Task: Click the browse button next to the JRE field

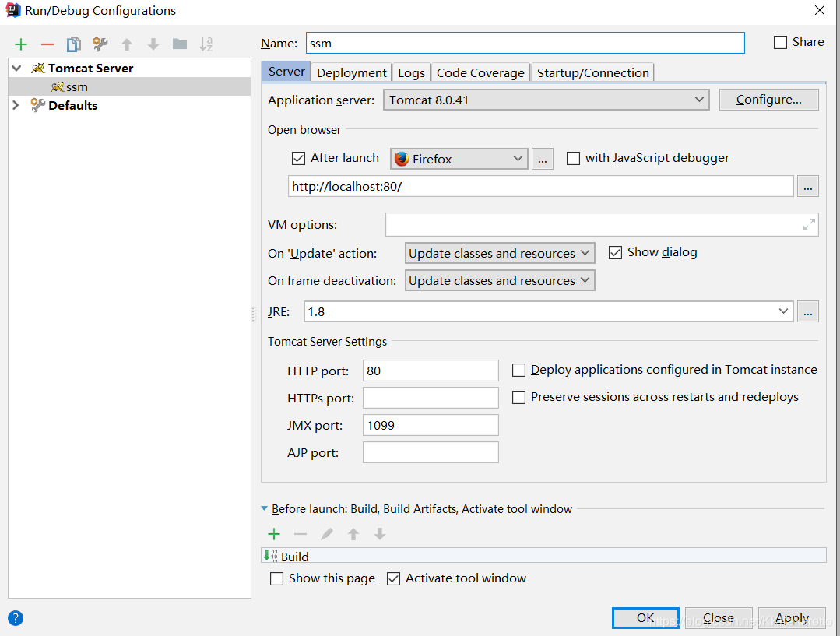Action: pos(808,311)
